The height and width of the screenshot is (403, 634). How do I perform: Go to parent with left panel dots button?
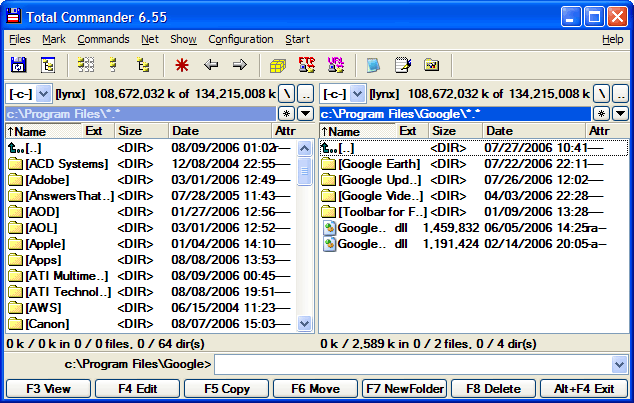pos(306,94)
